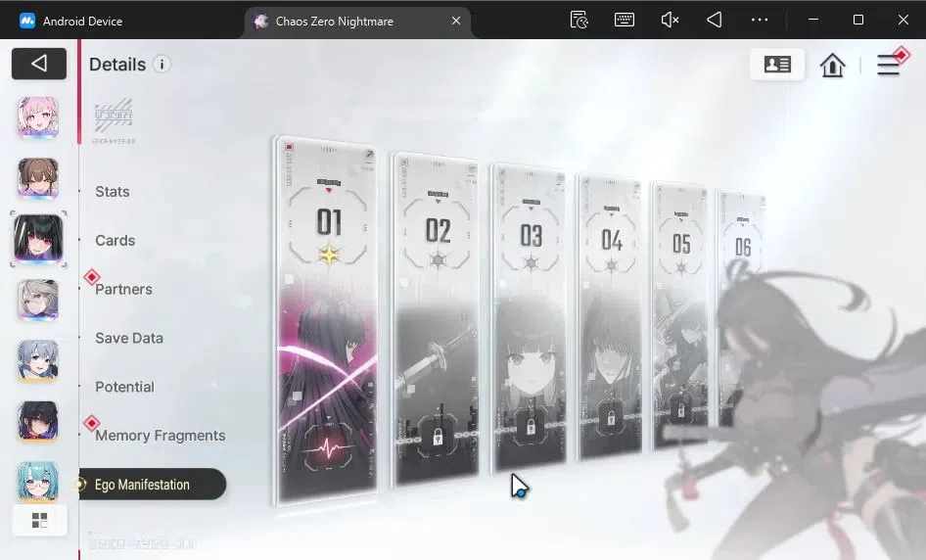Select the brown-haired character with buns portrait

coord(38,178)
